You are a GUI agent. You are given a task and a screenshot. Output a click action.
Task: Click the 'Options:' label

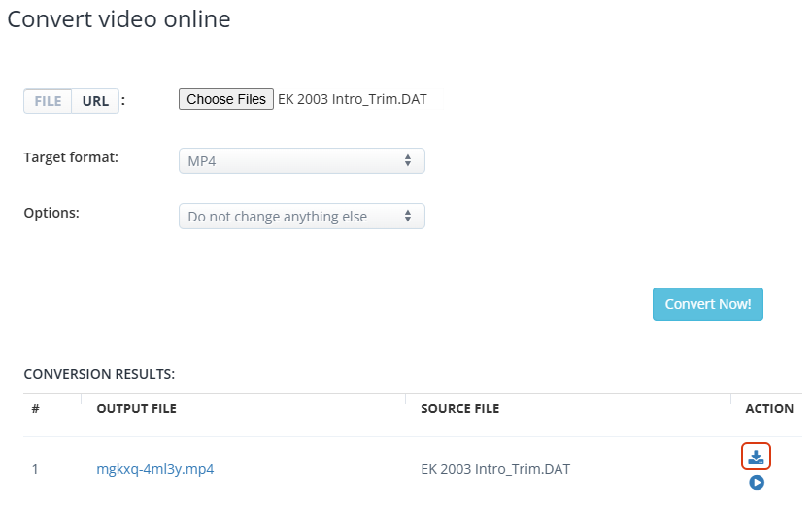[51, 212]
